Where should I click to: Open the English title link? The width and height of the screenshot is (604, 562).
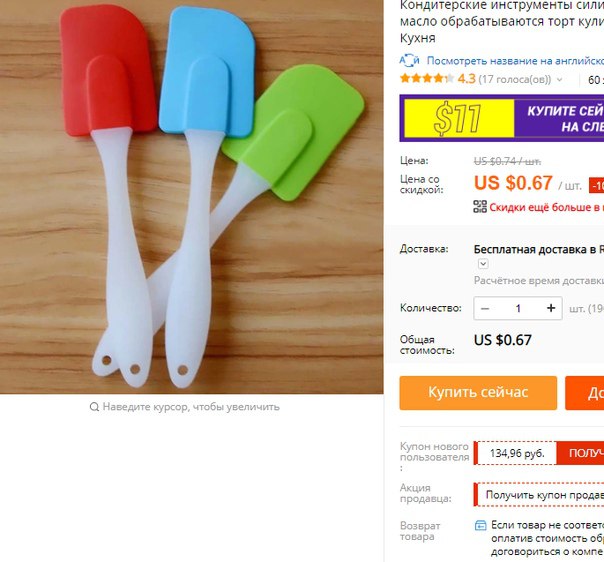click(x=515, y=61)
